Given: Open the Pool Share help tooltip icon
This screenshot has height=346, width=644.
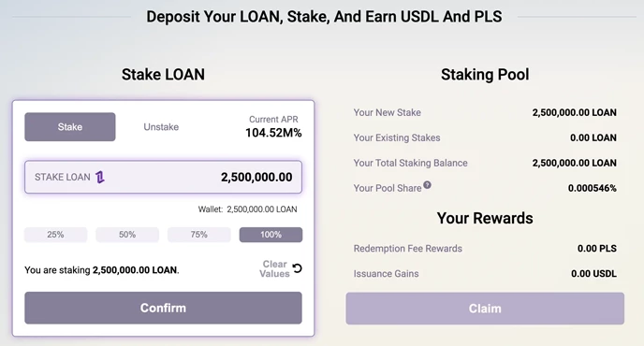Looking at the screenshot, I should point(427,185).
